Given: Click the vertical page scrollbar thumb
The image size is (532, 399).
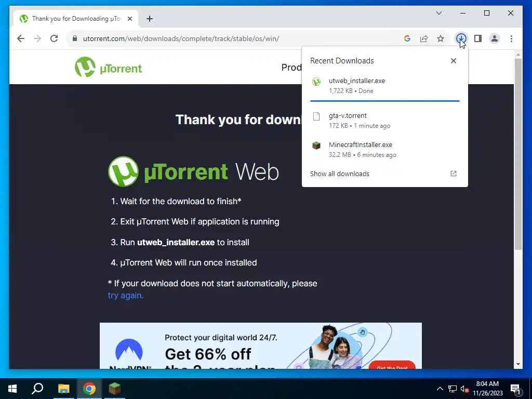Looking at the screenshot, I should pyautogui.click(x=518, y=154).
